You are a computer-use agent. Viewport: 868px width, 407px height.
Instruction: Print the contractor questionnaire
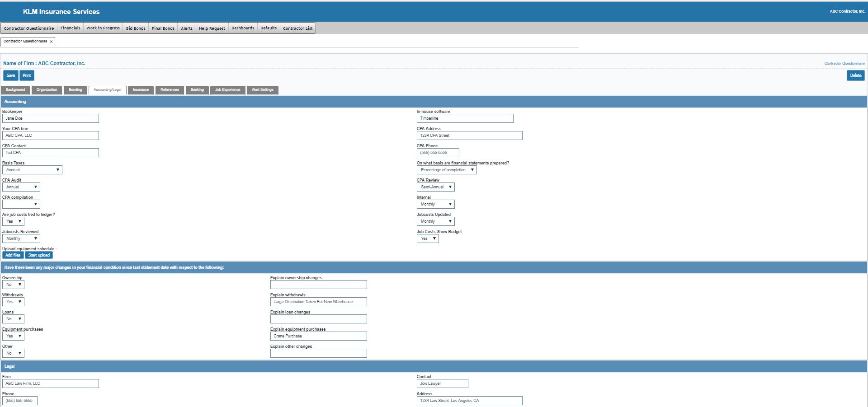pos(27,75)
